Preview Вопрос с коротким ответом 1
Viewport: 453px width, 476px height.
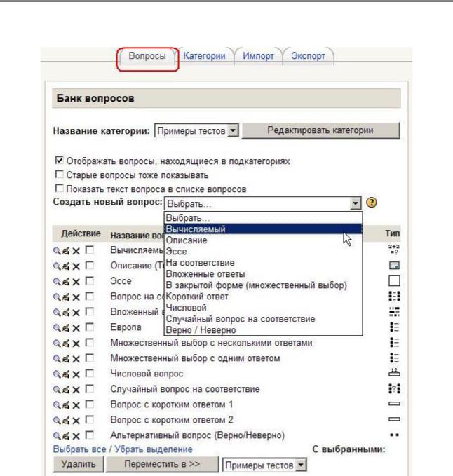click(57, 404)
